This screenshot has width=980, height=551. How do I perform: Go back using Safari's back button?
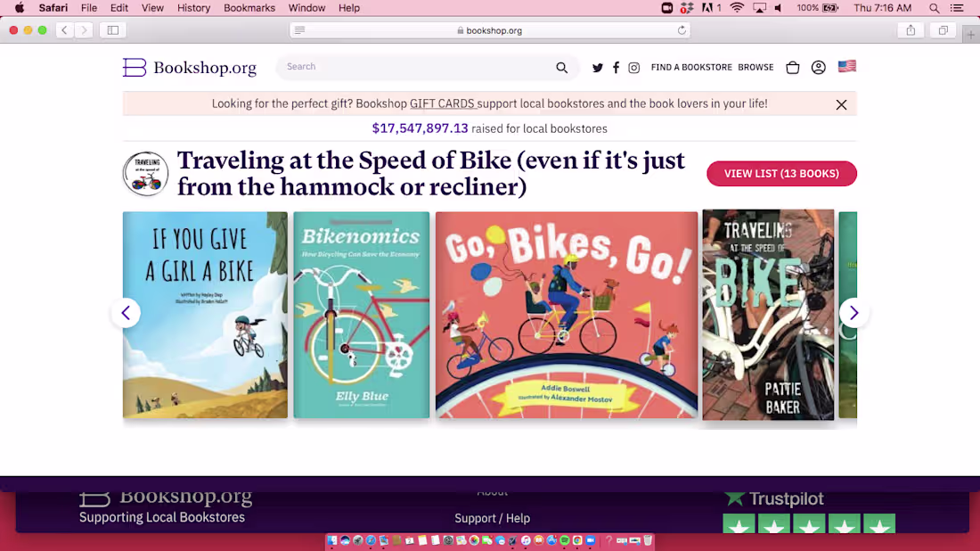pyautogui.click(x=64, y=30)
